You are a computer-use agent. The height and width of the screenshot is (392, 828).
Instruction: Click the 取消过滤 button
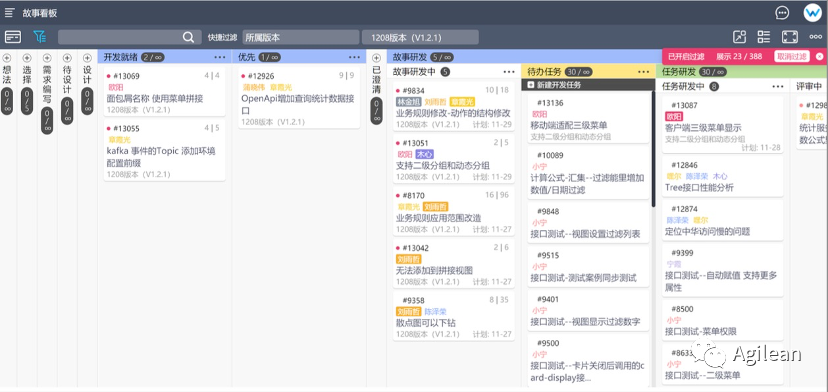791,57
